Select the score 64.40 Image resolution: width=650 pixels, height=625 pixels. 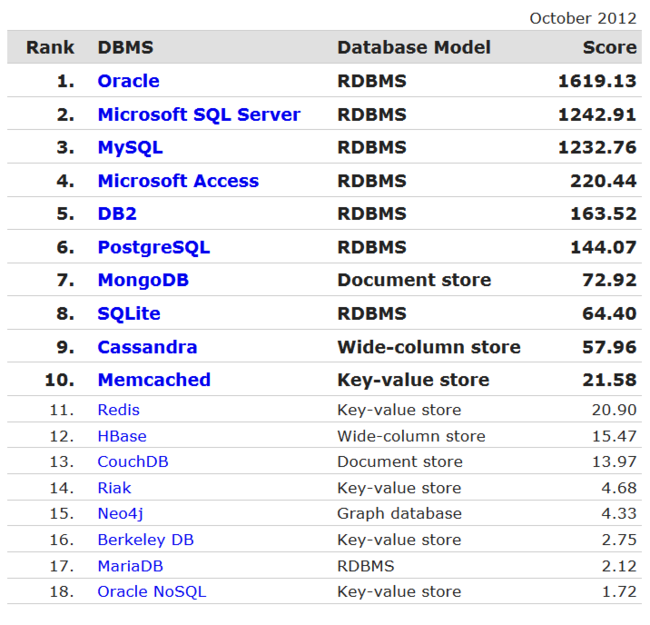[x=609, y=314]
